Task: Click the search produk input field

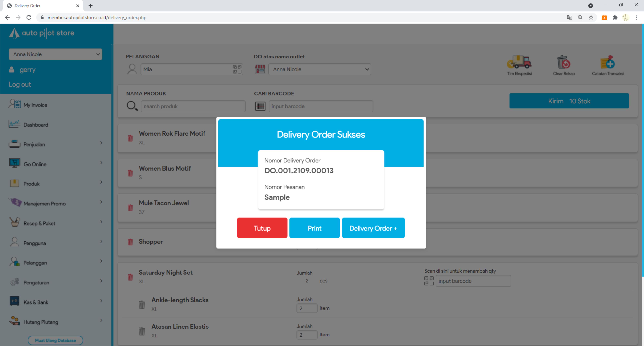Action: pyautogui.click(x=193, y=106)
